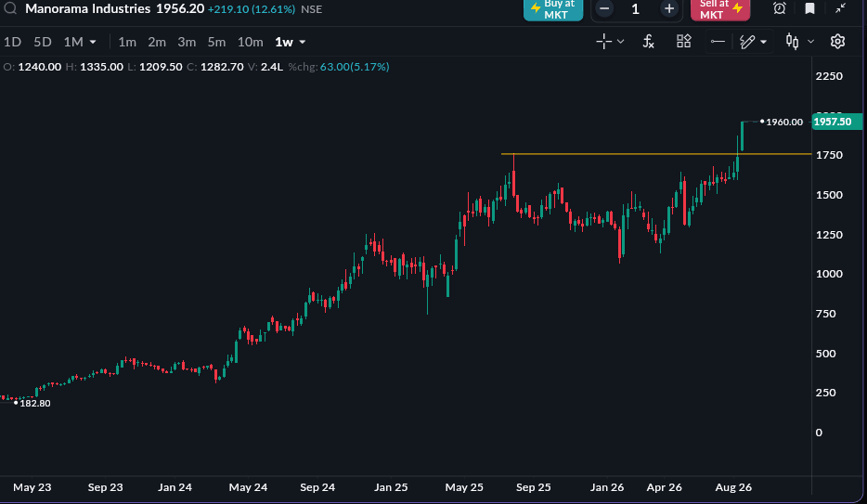Click the current price label 1957.50

836,122
